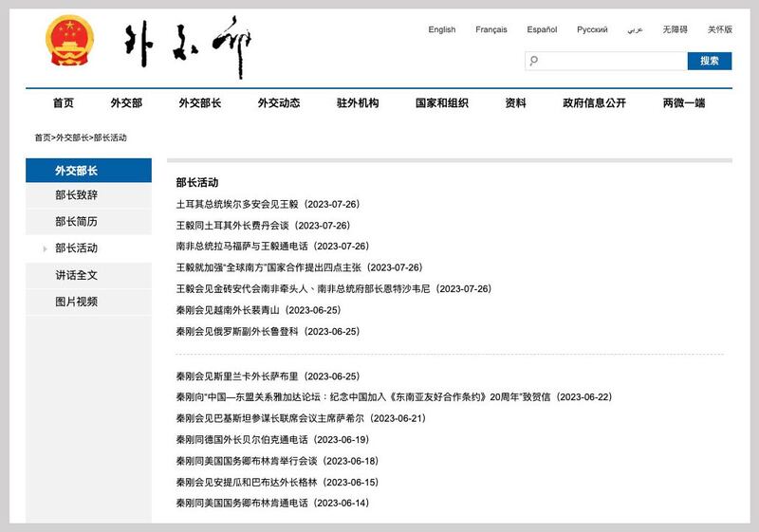759x532 pixels.
Task: Expand the 政府信息公开 menu
Action: tap(594, 103)
